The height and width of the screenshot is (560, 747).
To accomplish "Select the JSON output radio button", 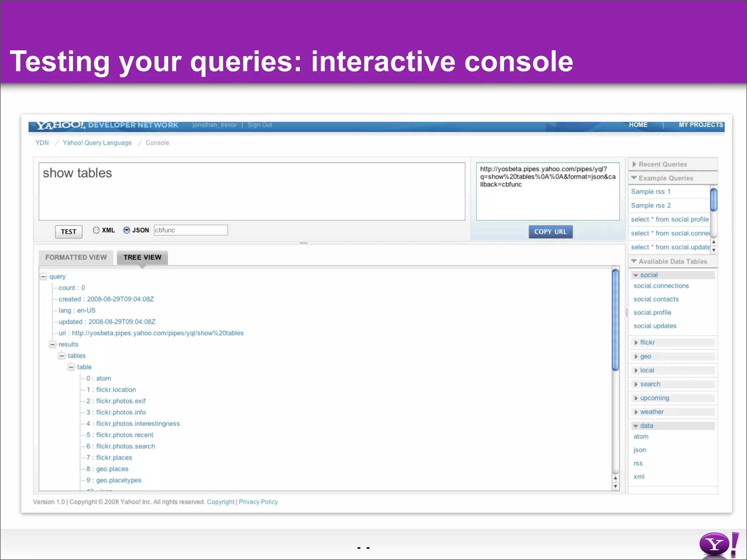I will [127, 230].
